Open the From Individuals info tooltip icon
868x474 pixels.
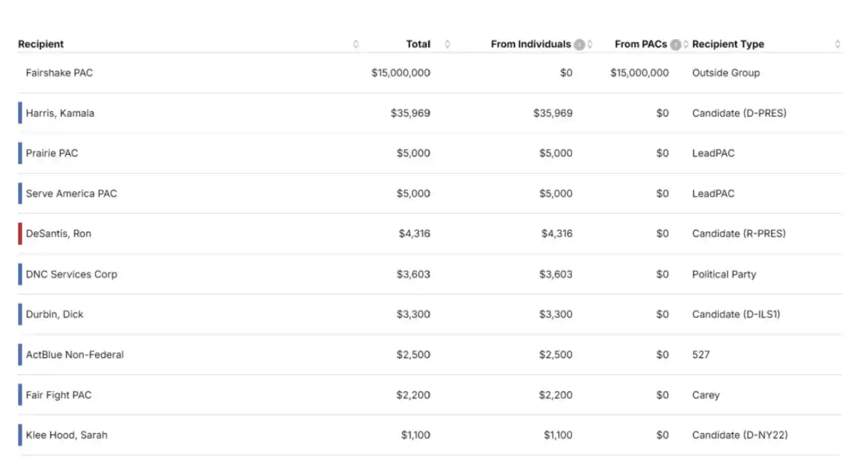coord(579,45)
